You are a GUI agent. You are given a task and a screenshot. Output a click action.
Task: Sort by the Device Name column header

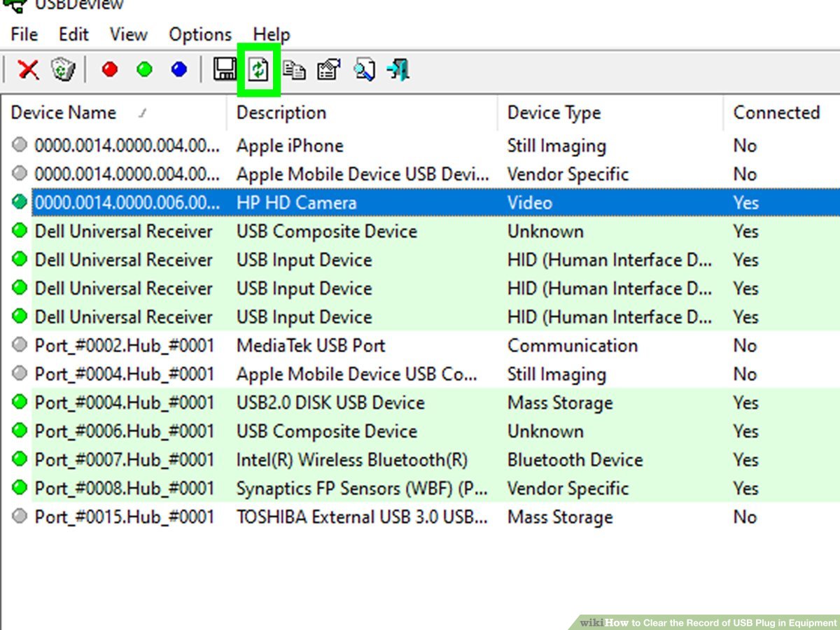pyautogui.click(x=64, y=113)
